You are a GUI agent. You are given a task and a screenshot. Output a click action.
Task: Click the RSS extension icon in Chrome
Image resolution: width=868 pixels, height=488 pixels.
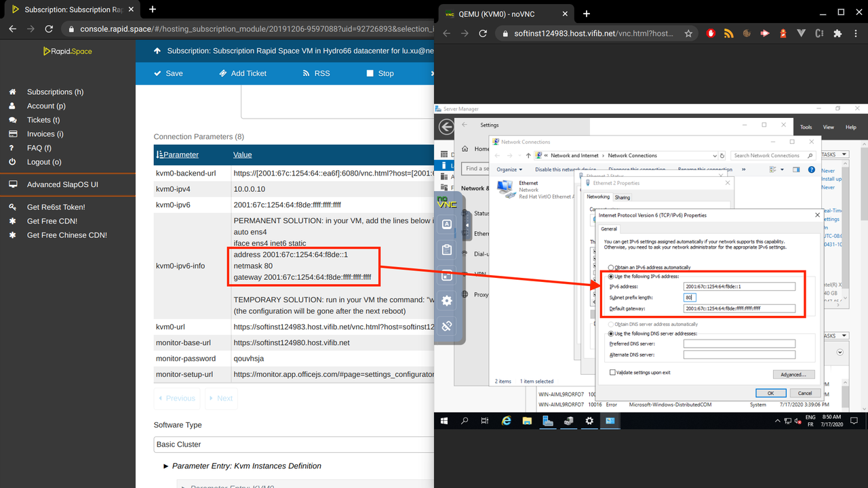(x=729, y=33)
